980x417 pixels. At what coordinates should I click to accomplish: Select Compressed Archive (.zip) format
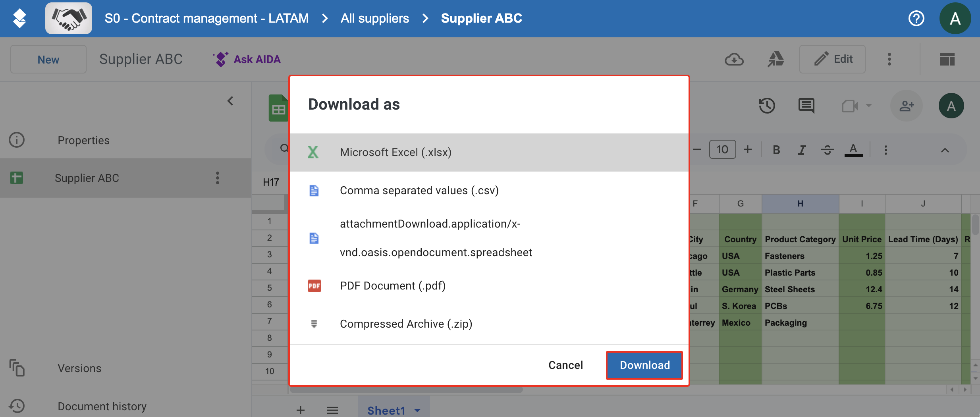click(489, 324)
